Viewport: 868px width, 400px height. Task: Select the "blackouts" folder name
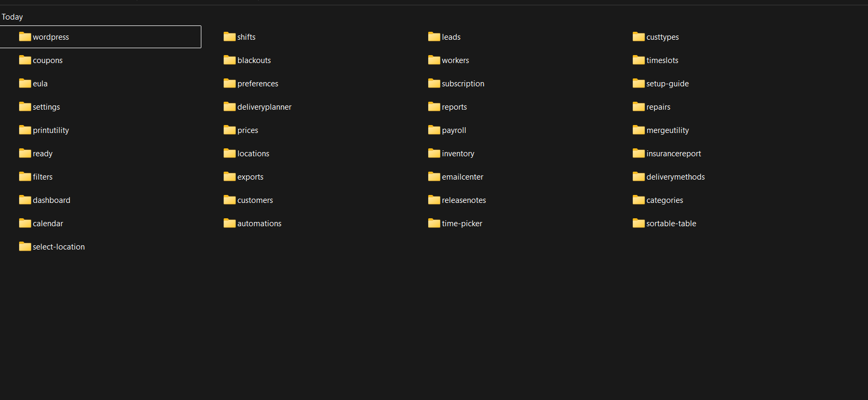tap(254, 60)
